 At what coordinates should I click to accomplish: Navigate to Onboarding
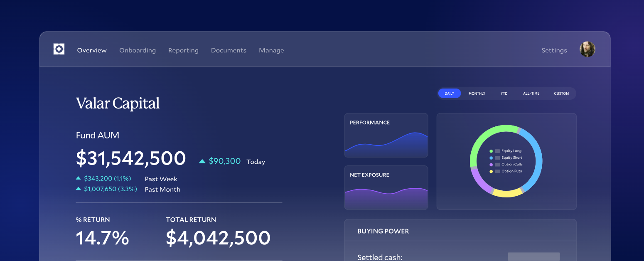click(x=138, y=50)
